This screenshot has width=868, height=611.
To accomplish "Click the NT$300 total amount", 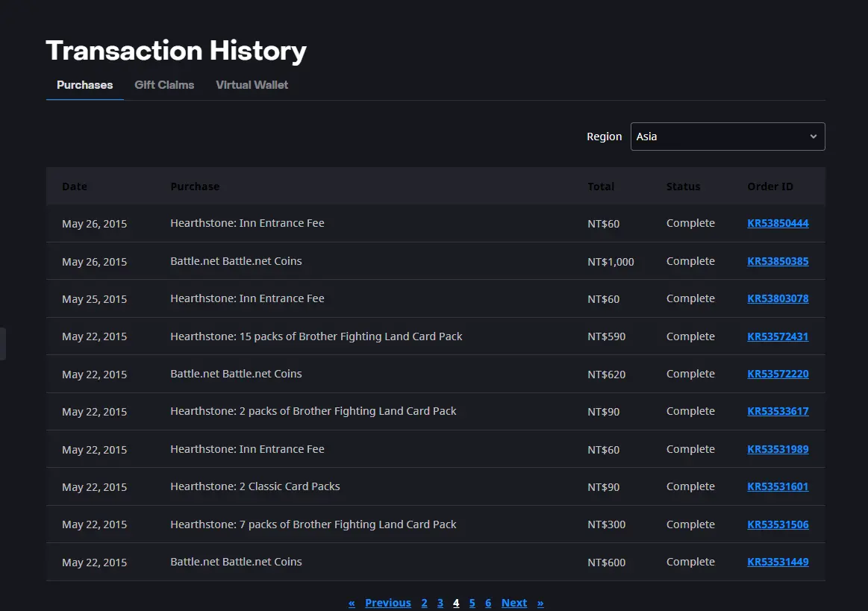I will 606,524.
